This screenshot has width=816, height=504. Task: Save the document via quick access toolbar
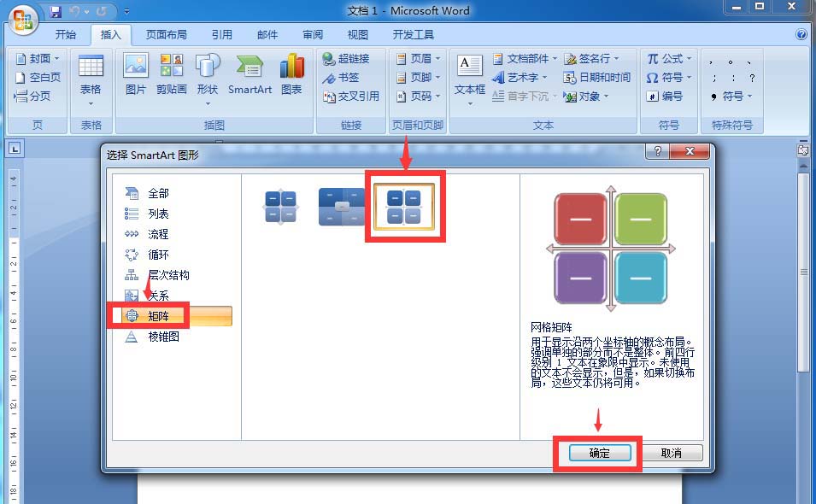[56, 11]
